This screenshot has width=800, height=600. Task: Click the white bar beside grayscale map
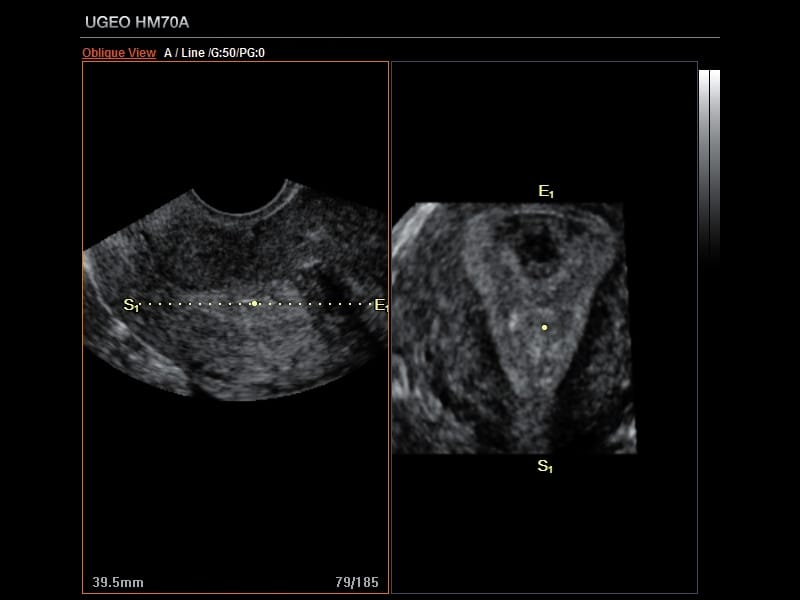(x=715, y=160)
